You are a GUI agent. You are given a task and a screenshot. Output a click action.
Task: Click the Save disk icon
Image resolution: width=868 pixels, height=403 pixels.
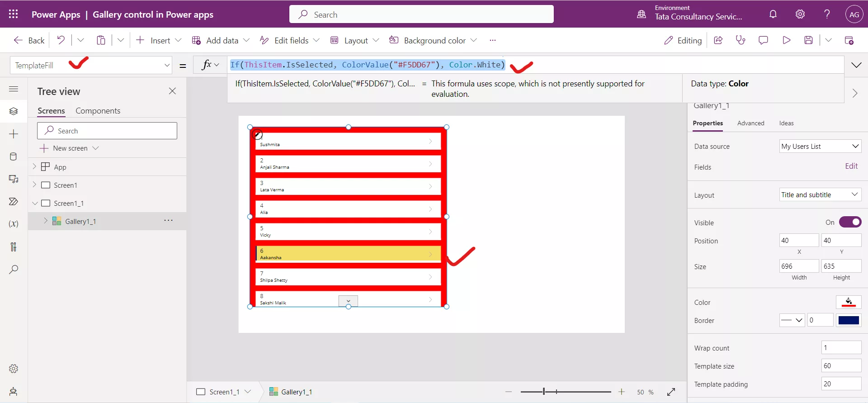(x=809, y=40)
